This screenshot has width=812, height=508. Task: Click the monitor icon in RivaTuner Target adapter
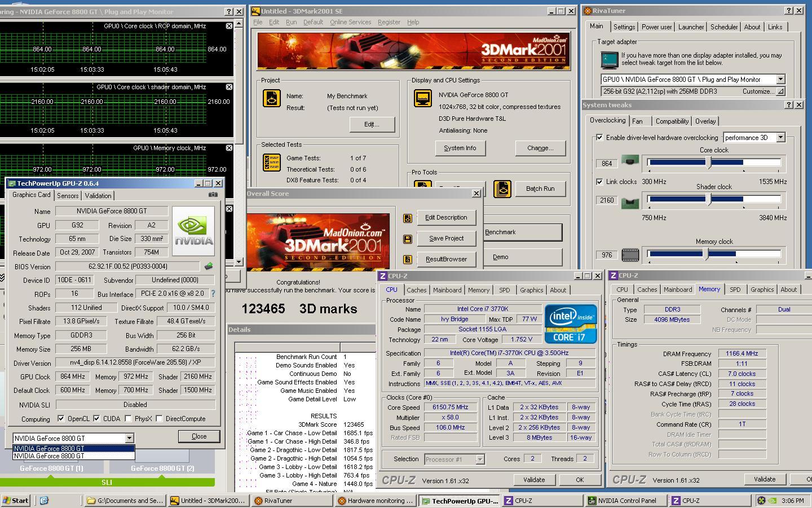click(x=610, y=59)
